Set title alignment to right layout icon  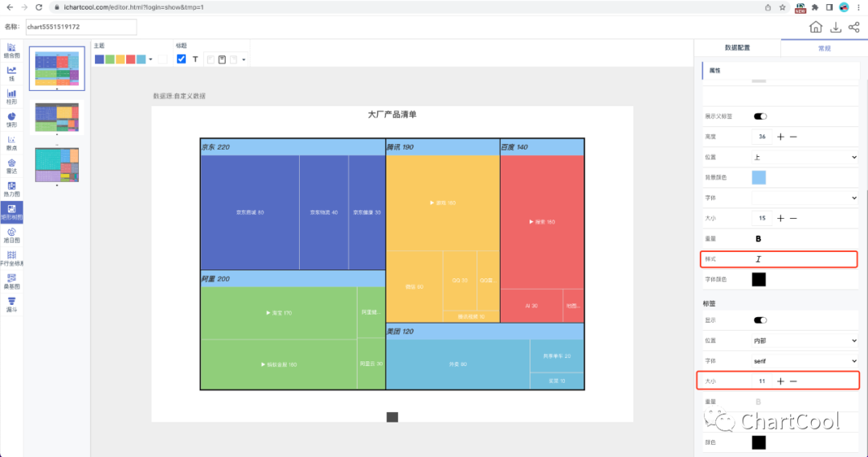233,60
